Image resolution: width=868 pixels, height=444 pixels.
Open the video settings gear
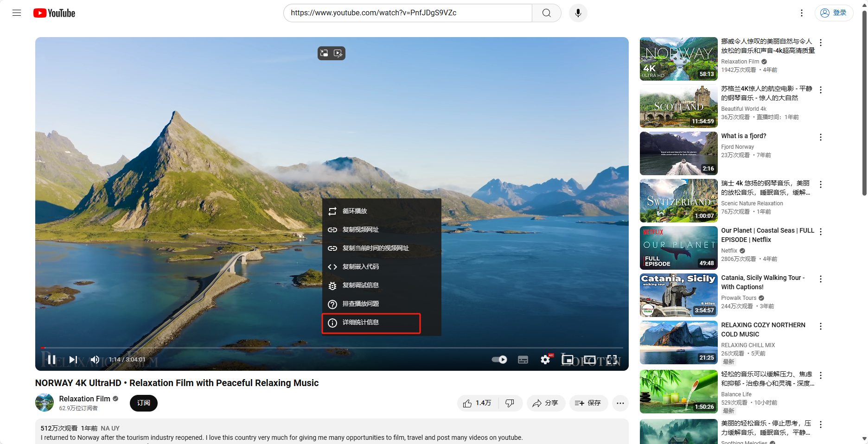pyautogui.click(x=545, y=360)
